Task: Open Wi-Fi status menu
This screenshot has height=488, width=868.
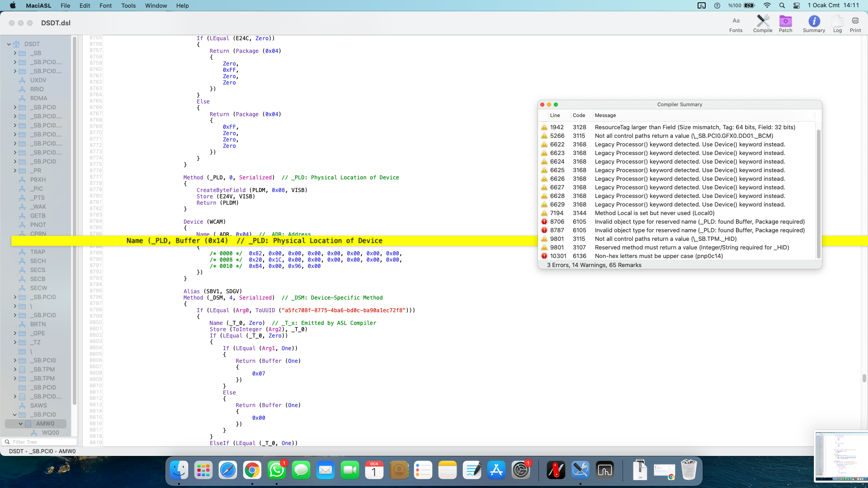Action: click(x=767, y=5)
